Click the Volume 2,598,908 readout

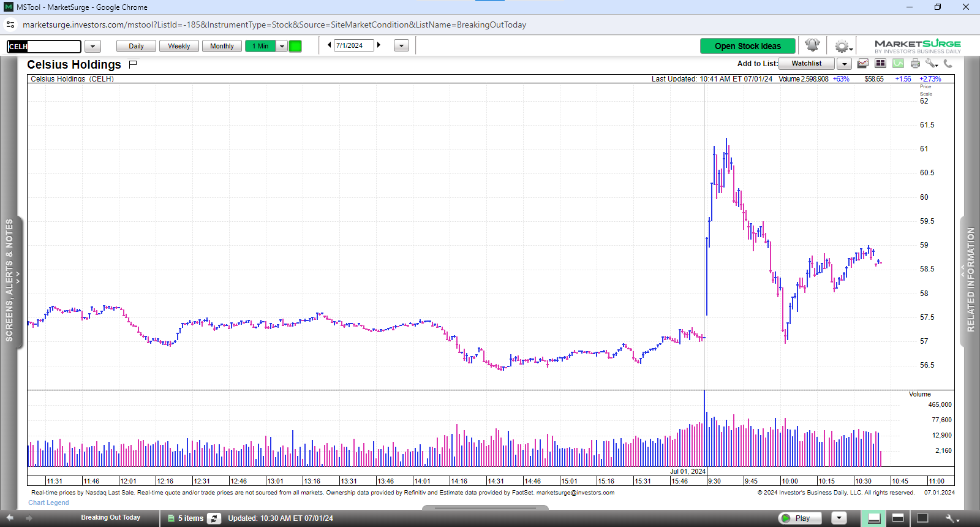[804, 79]
